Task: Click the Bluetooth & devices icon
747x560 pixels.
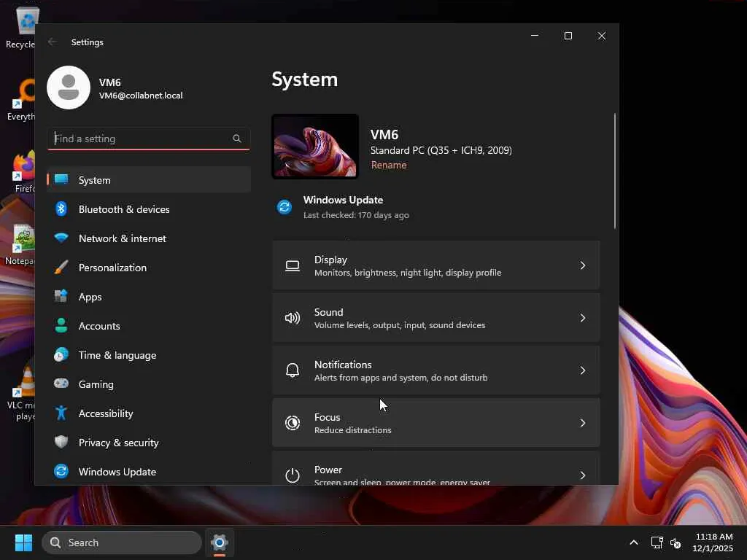Action: pyautogui.click(x=61, y=209)
